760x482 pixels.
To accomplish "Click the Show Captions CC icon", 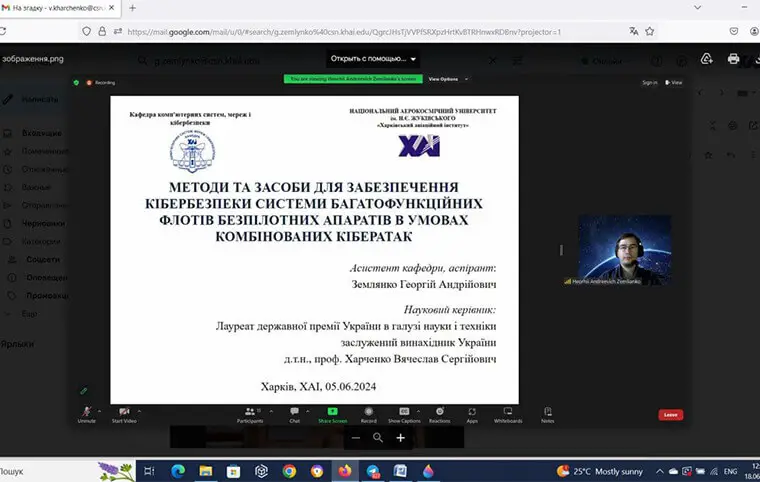I will click(x=404, y=411).
